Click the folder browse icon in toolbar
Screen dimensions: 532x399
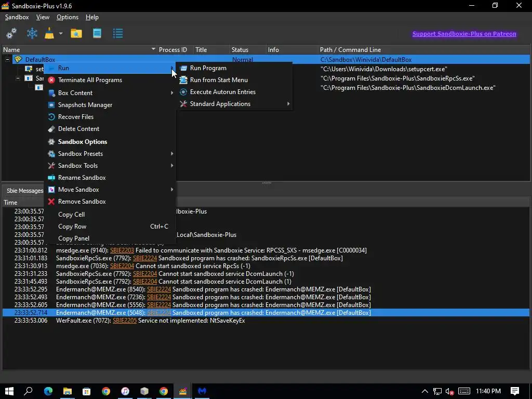[76, 33]
